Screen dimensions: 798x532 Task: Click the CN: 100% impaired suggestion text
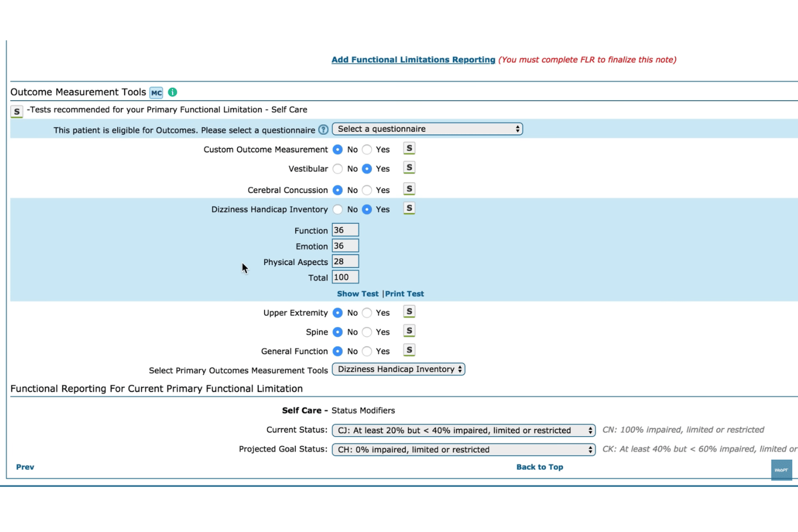click(683, 430)
